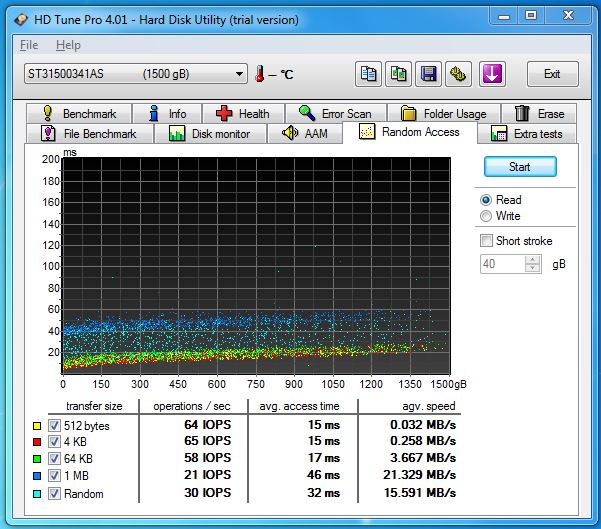Viewport: 601px width, 529px height.
Task: Uncheck the 1 MB transfer size
Action: coord(54,475)
